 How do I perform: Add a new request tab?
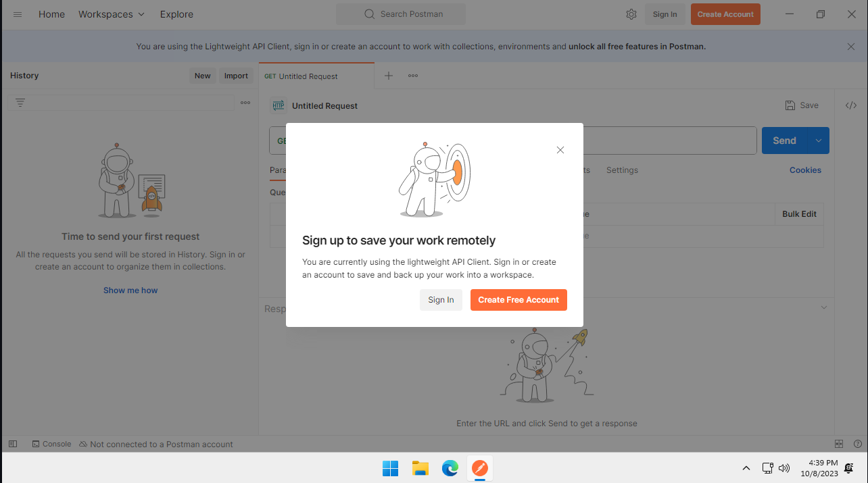click(x=389, y=76)
